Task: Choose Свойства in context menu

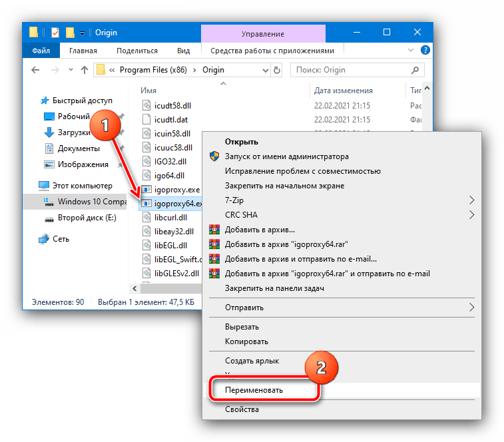Action: point(342,409)
